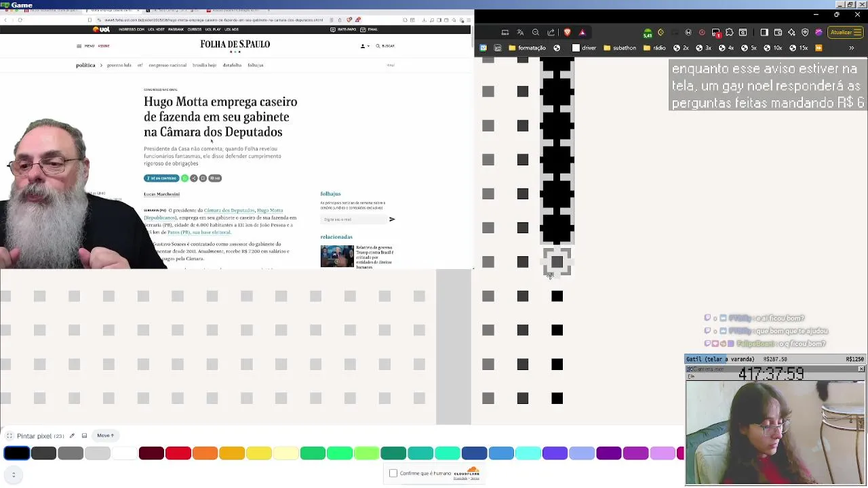868x488 pixels.
Task: Expand the palette up-down toggle button
Action: coord(14,475)
